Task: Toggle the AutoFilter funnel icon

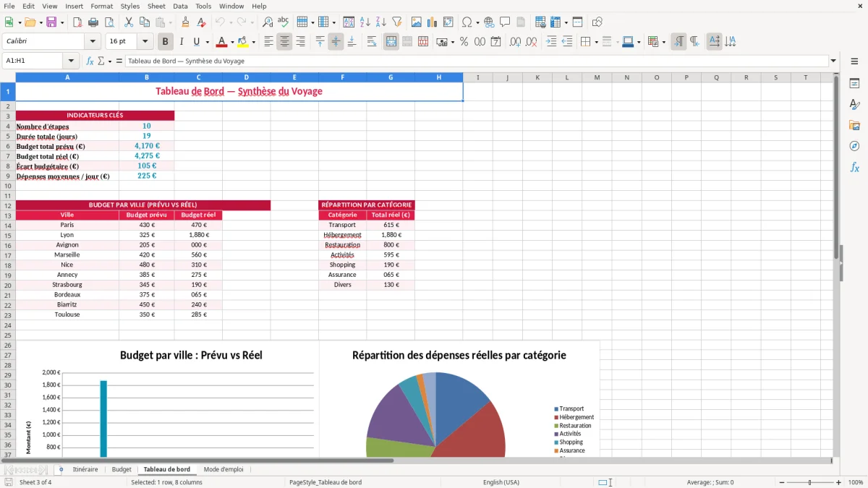Action: point(397,22)
